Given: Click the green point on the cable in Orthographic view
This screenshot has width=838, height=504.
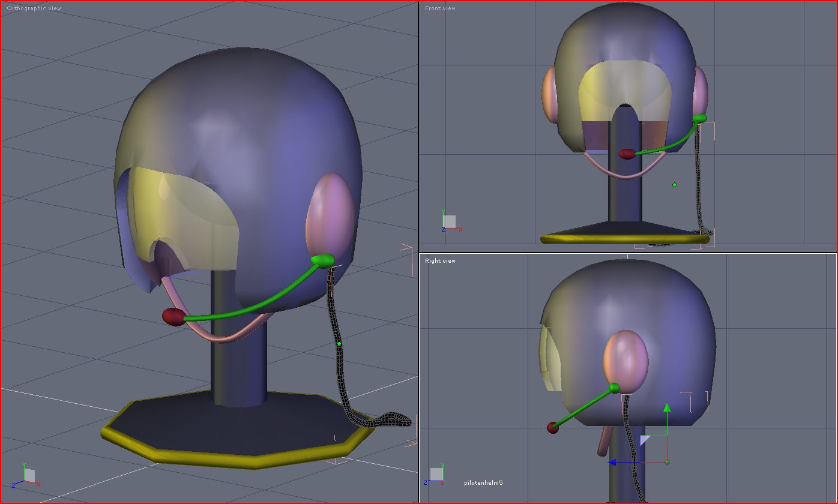Looking at the screenshot, I should point(339,344).
